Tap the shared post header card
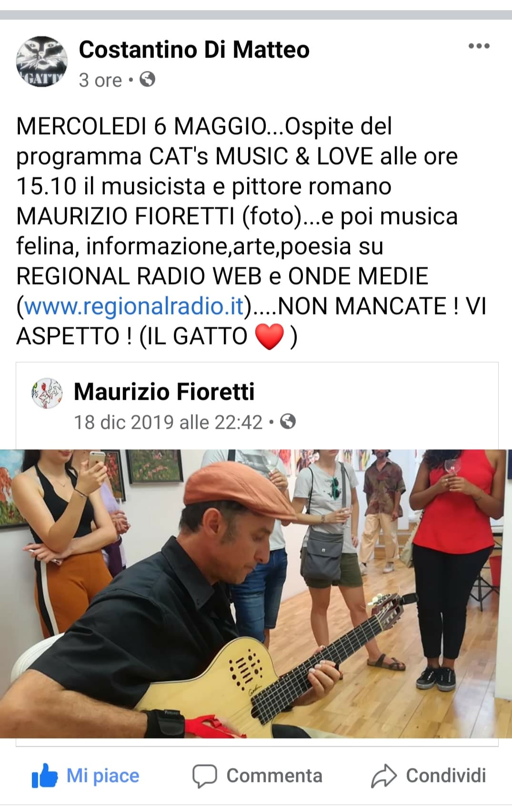Screen dimensions: 512x812 257,406
